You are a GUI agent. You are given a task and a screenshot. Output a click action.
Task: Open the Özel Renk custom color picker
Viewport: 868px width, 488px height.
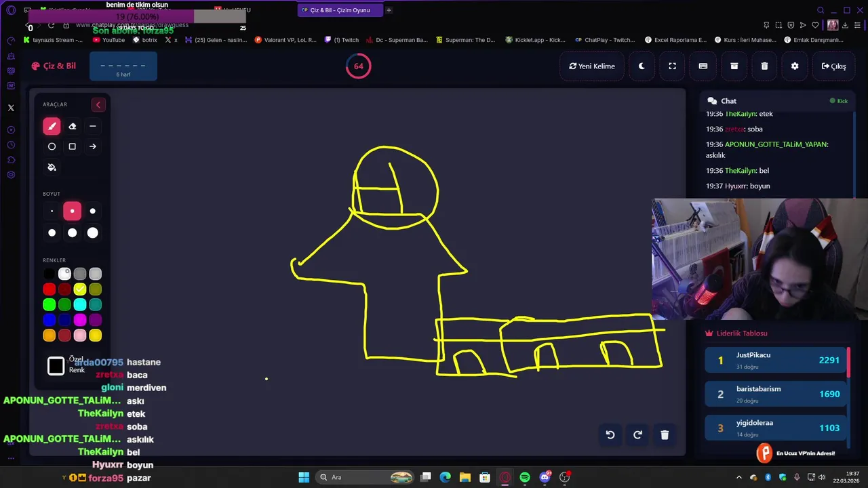[56, 366]
